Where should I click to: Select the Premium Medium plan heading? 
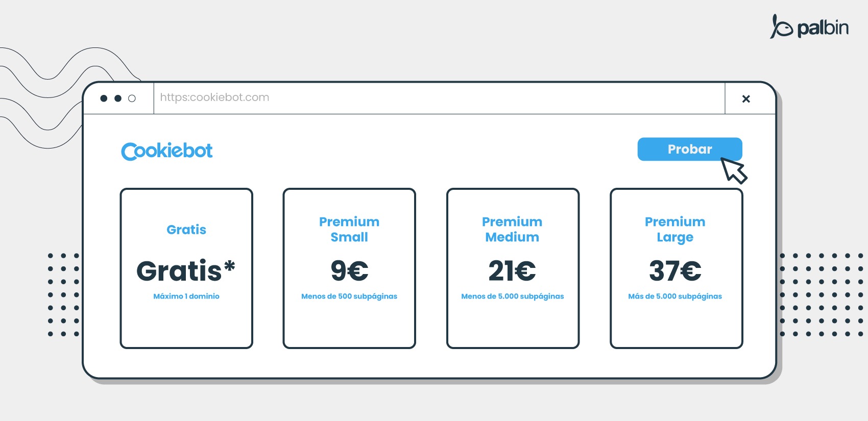(512, 230)
